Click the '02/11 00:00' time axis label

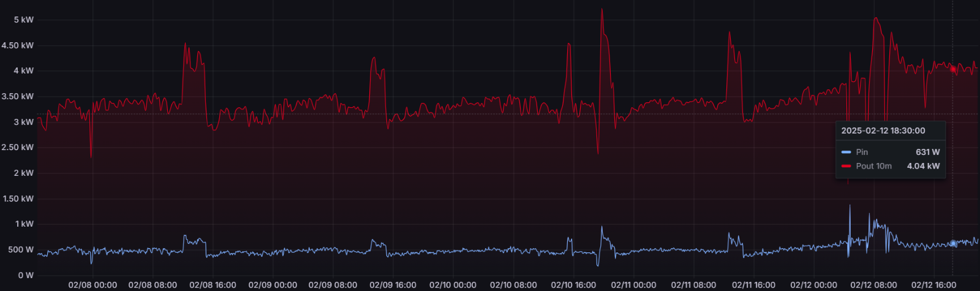click(x=633, y=285)
